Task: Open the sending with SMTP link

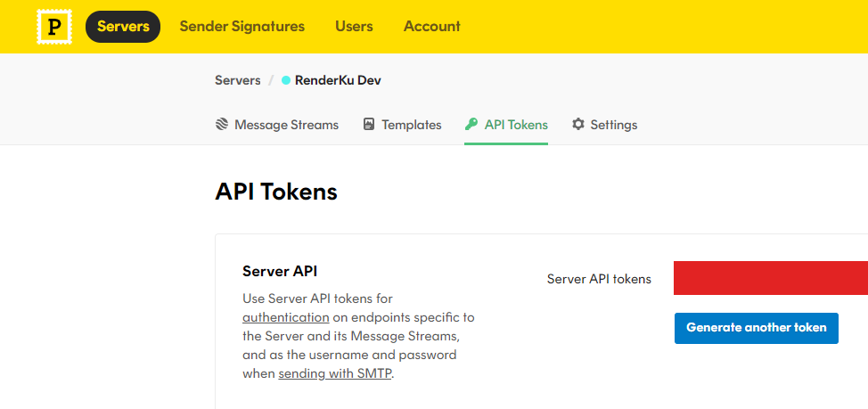Action: 335,373
